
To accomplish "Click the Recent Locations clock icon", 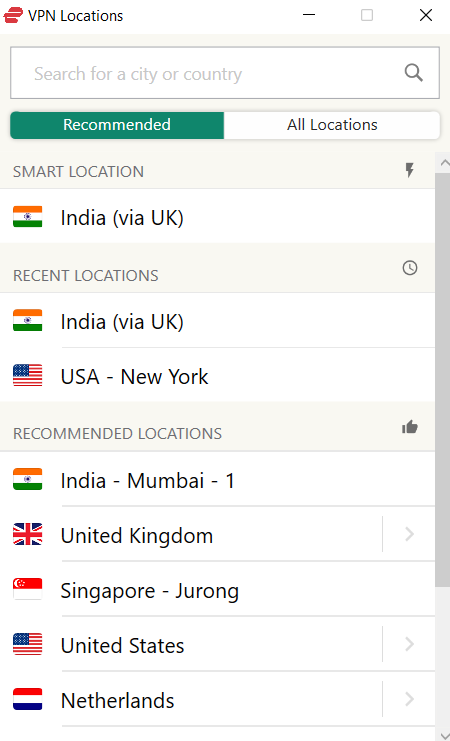I will [x=410, y=268].
